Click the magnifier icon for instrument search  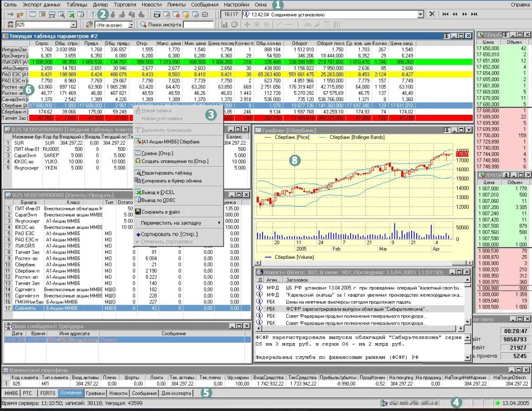pos(144,25)
